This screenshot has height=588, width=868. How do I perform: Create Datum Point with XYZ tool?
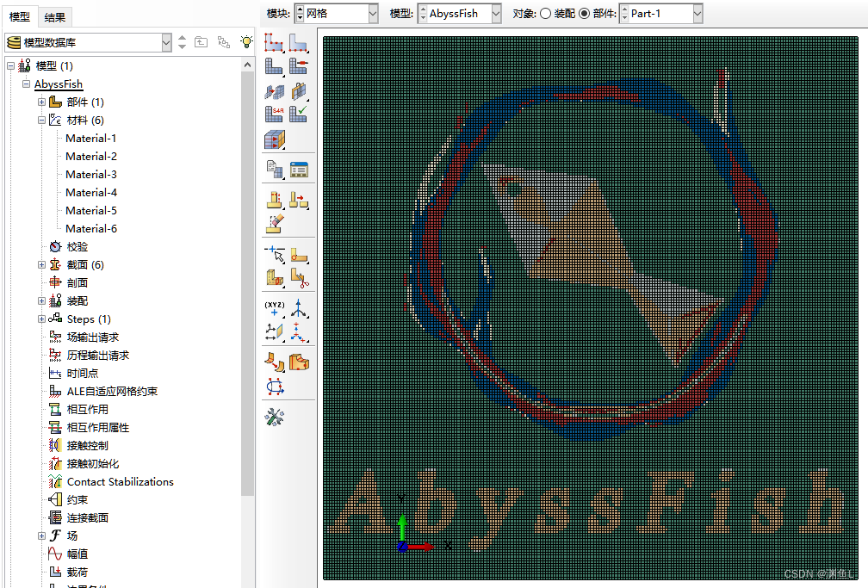(274, 308)
